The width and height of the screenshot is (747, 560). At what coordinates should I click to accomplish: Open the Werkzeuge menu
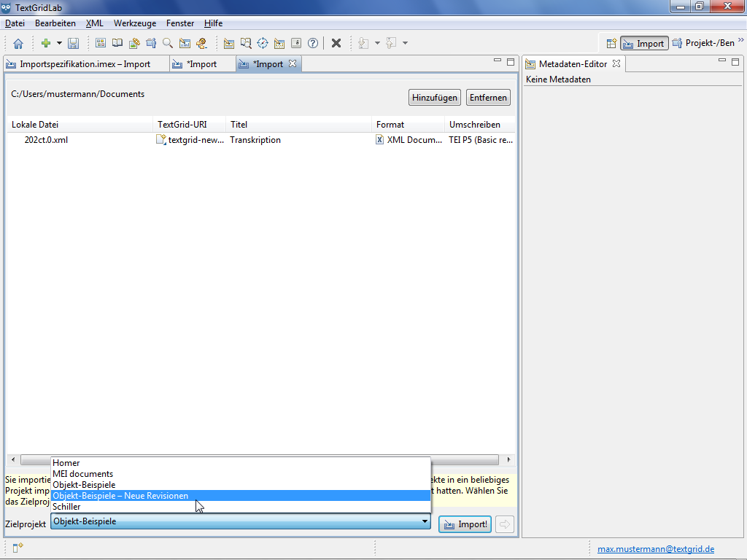pyautogui.click(x=134, y=23)
